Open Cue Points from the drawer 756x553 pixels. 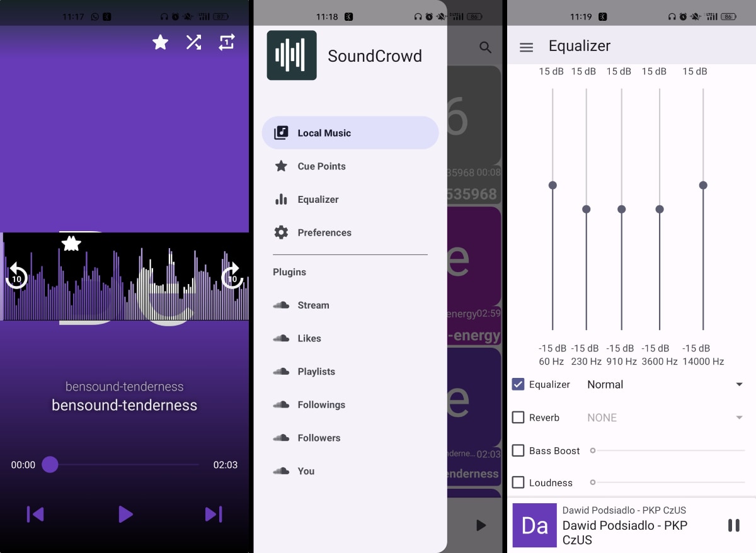(x=321, y=166)
